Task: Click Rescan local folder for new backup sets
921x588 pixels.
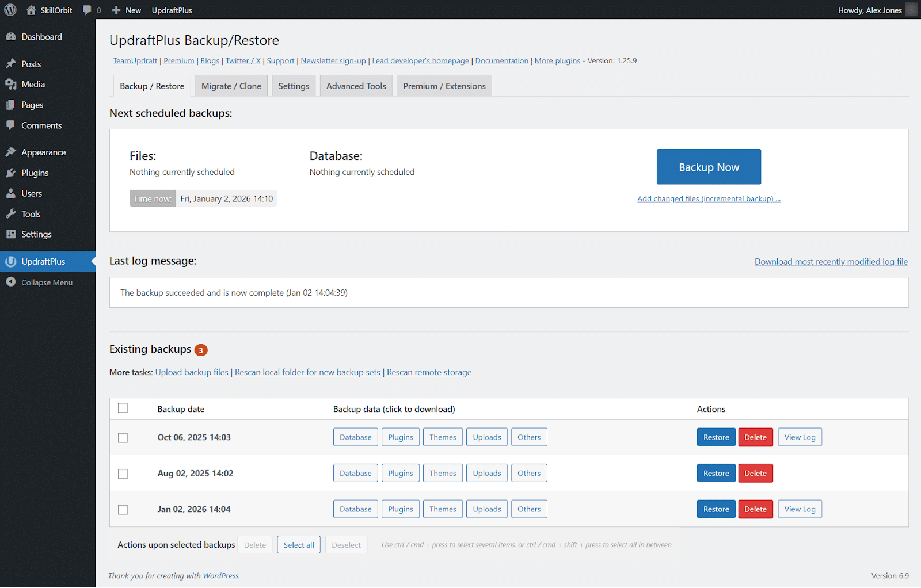Action: (307, 372)
